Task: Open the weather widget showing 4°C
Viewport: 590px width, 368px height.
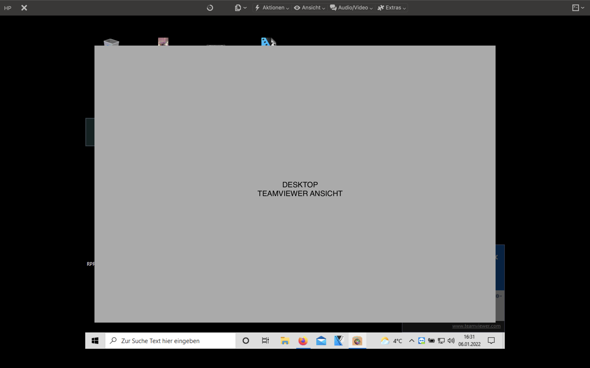Action: (x=391, y=341)
